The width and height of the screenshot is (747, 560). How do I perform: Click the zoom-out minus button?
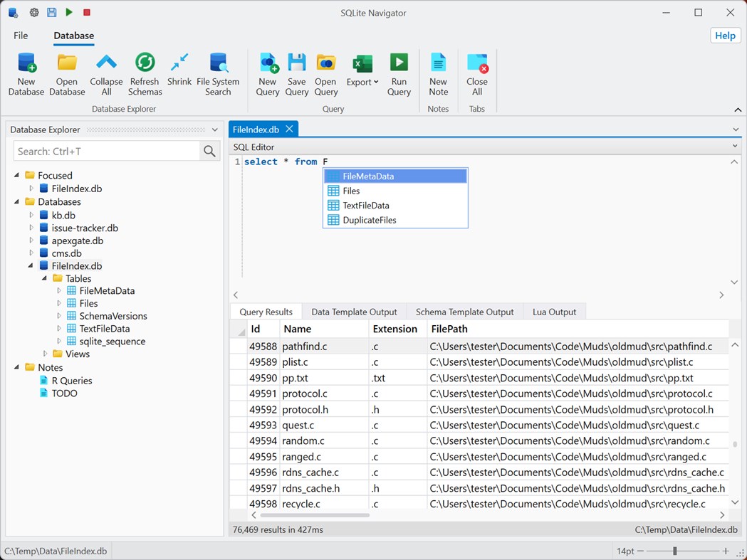[640, 551]
